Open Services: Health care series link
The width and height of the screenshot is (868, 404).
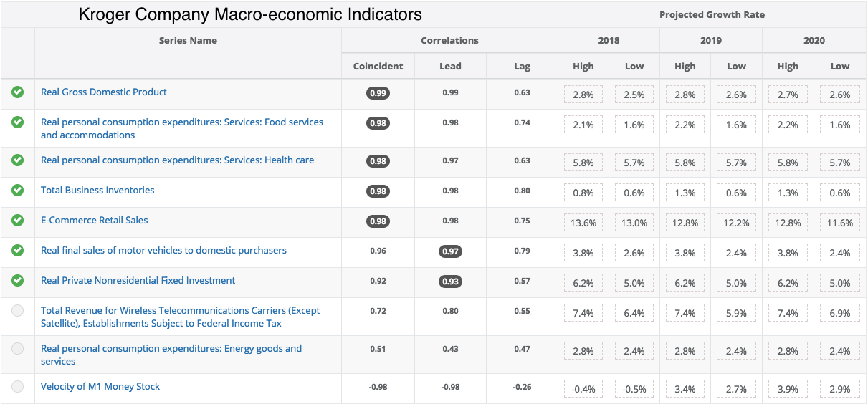click(x=177, y=160)
